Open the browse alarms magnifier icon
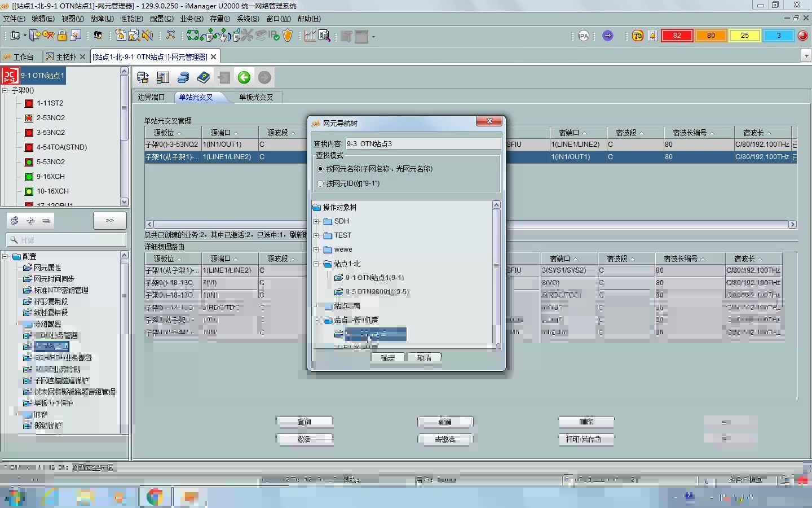The height and width of the screenshot is (508, 812). click(x=134, y=36)
